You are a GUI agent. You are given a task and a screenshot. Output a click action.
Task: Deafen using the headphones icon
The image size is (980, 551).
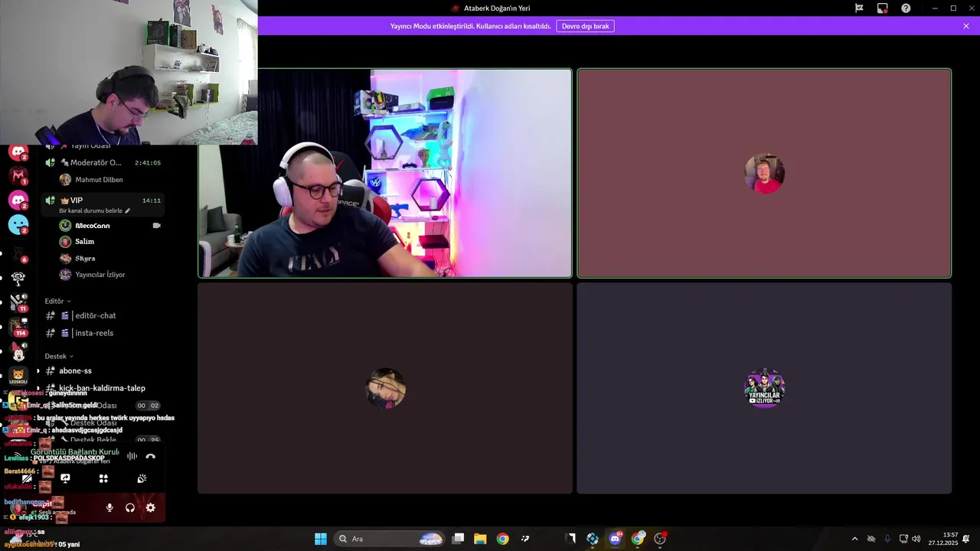(x=130, y=507)
